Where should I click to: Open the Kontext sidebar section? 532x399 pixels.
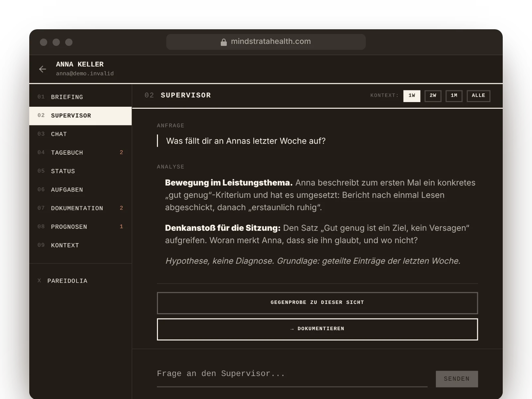click(80, 245)
